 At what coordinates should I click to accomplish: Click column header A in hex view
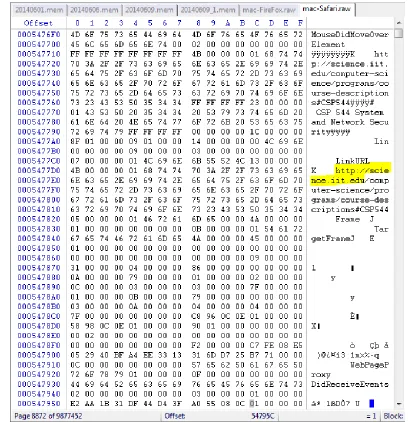pos(228,23)
